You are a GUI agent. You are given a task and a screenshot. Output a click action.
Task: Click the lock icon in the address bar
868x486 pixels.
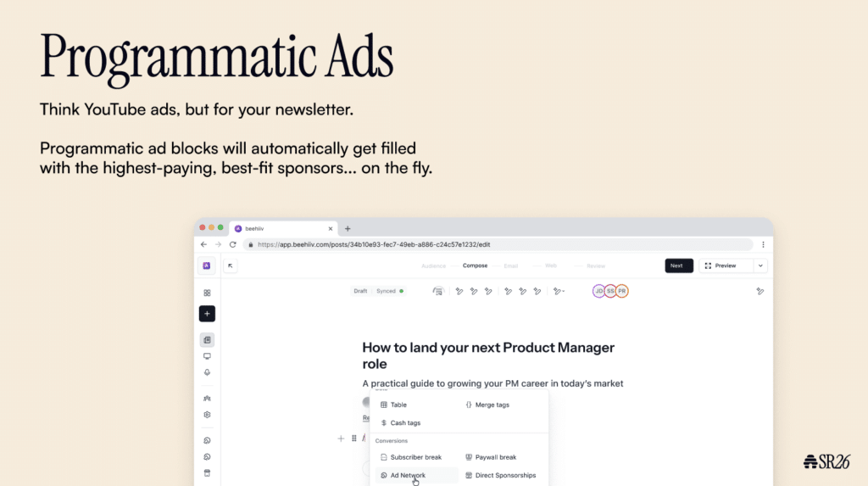point(251,244)
